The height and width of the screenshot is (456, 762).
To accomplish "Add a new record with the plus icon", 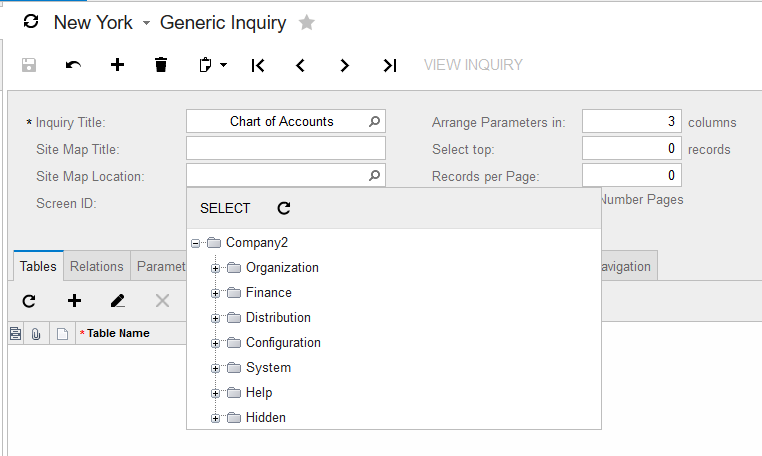I will coord(117,65).
